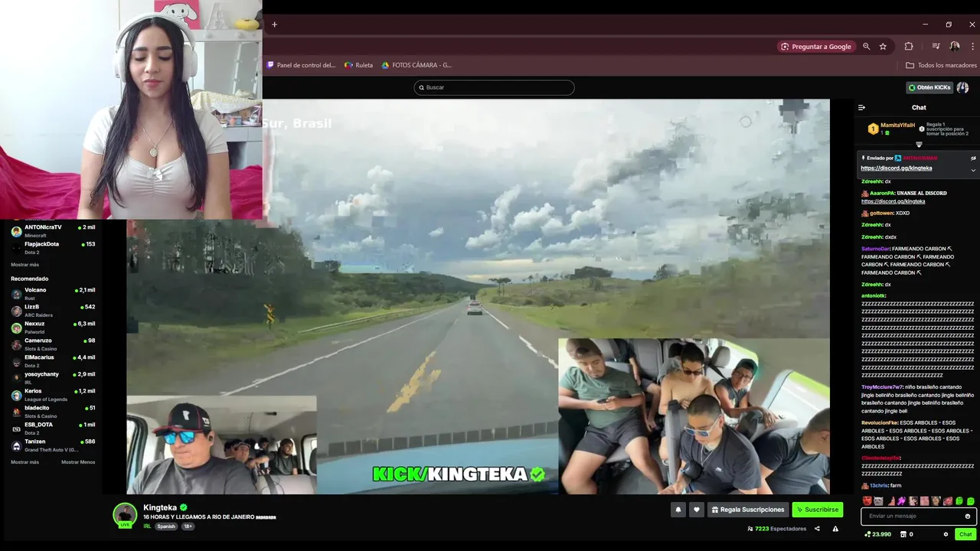This screenshot has width=980, height=551.
Task: Expand the pinned message chevron
Action: click(x=973, y=170)
